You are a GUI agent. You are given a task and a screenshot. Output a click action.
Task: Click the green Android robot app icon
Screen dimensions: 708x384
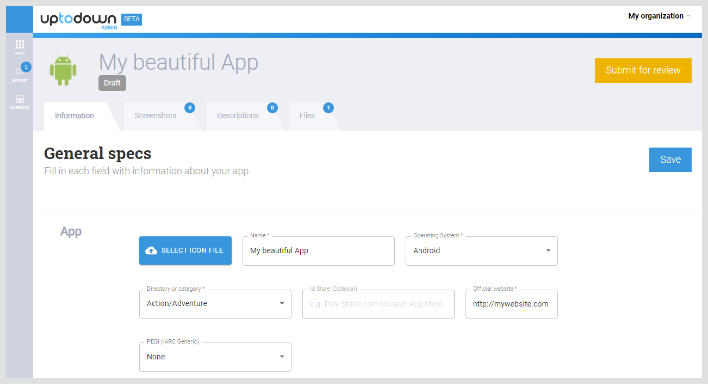click(63, 70)
